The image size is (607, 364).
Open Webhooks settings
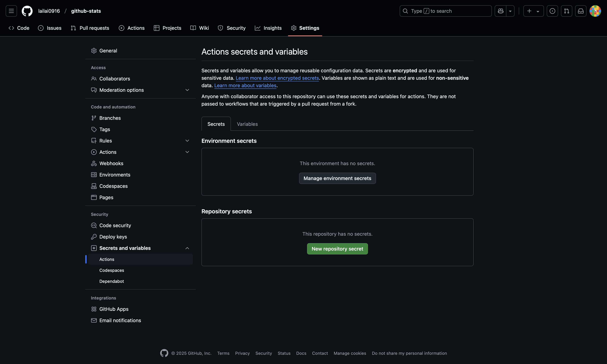pos(140,163)
